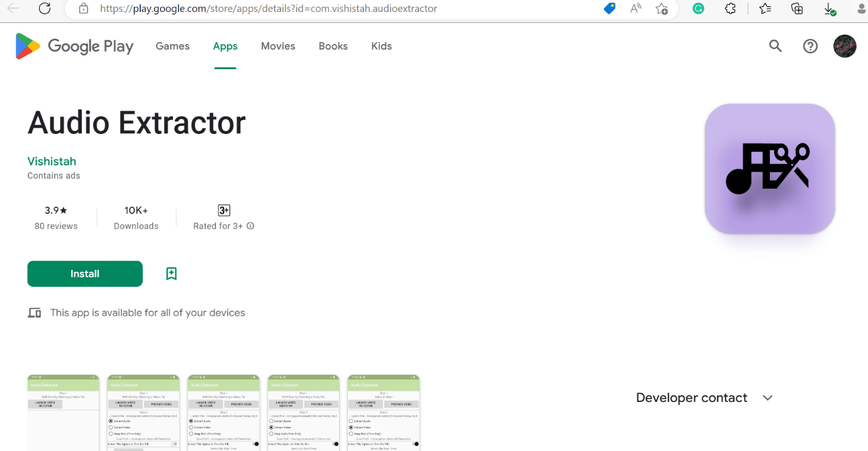
Task: Open the Books tab
Action: click(333, 46)
